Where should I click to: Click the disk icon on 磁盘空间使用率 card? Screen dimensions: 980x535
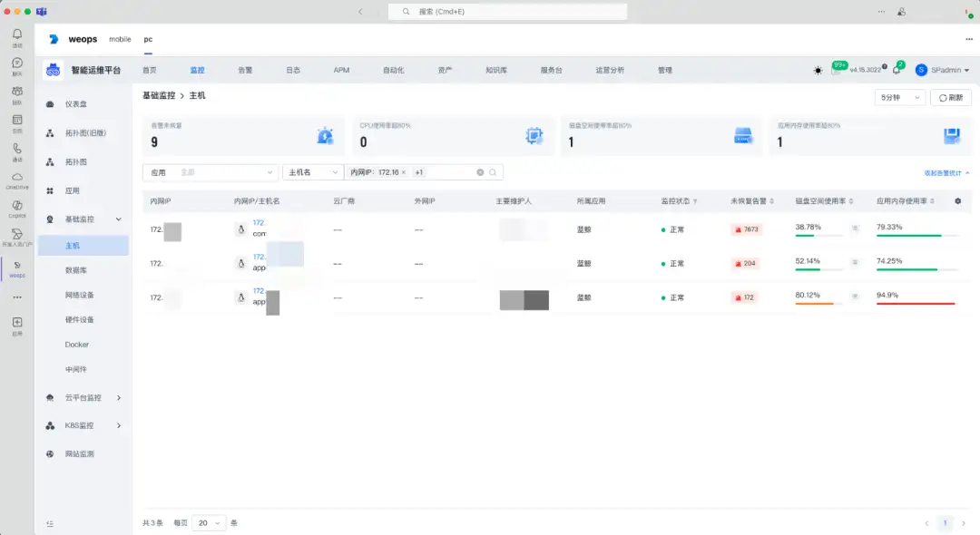point(745,135)
